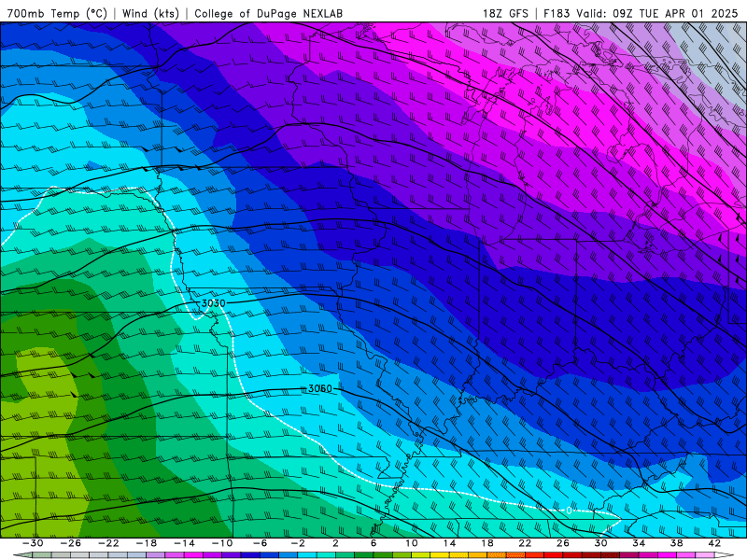
Task: Click the 'Wind (kts)' header label
Action: click(x=150, y=13)
